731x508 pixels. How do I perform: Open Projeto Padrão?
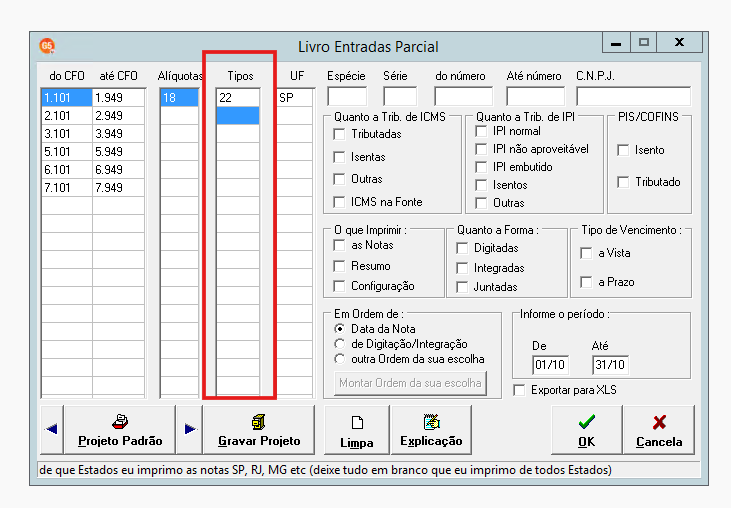[120, 429]
